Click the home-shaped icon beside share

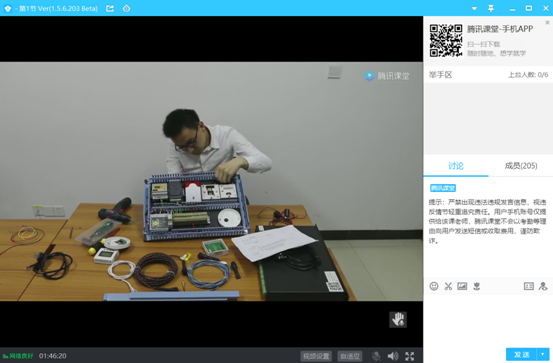pos(127,8)
